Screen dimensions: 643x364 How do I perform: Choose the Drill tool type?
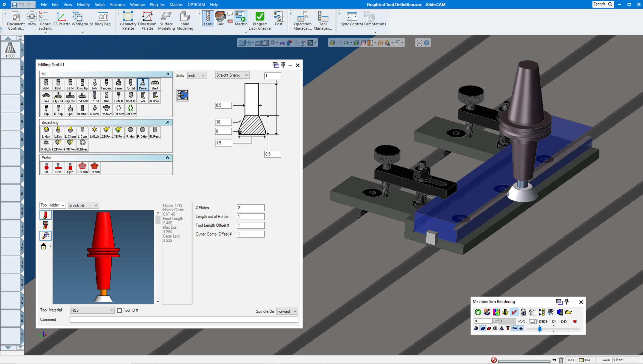pos(106,97)
